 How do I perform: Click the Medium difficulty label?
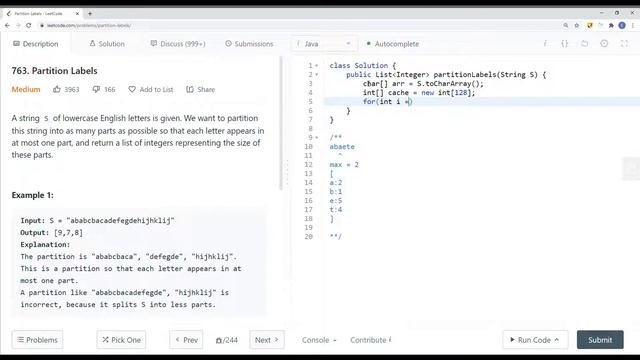(x=26, y=89)
